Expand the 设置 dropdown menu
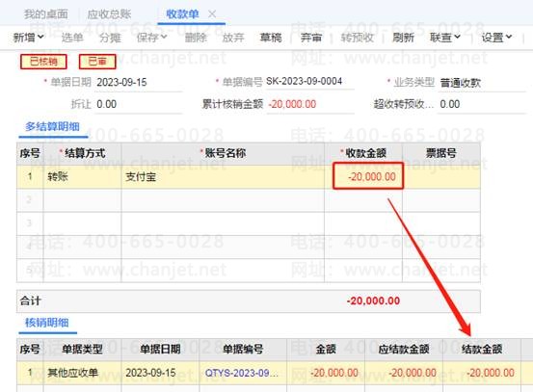The image size is (533, 392). pyautogui.click(x=496, y=37)
